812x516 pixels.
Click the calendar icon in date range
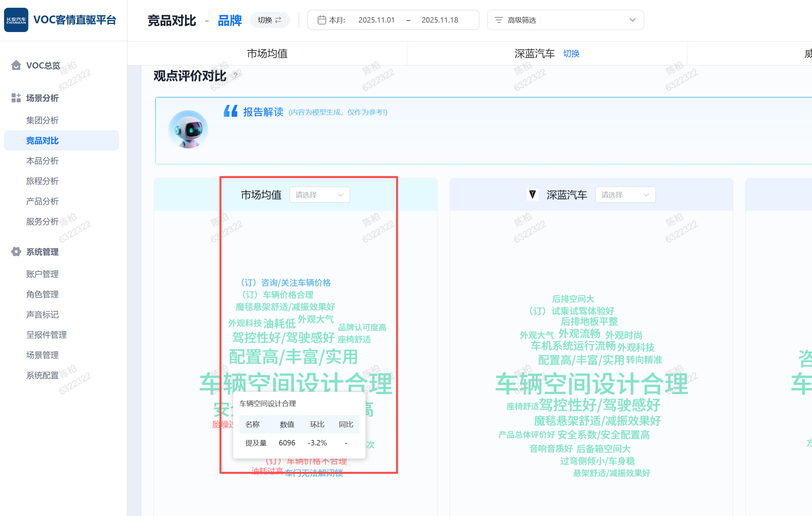click(x=321, y=20)
